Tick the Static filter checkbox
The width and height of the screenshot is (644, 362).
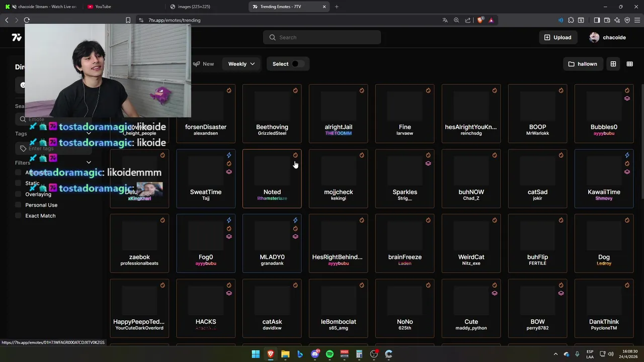point(19,184)
